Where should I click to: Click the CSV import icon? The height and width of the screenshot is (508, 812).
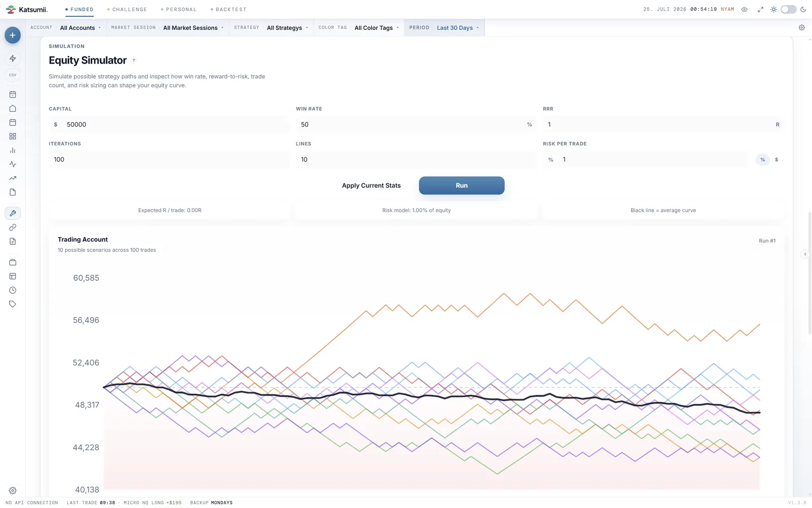13,75
